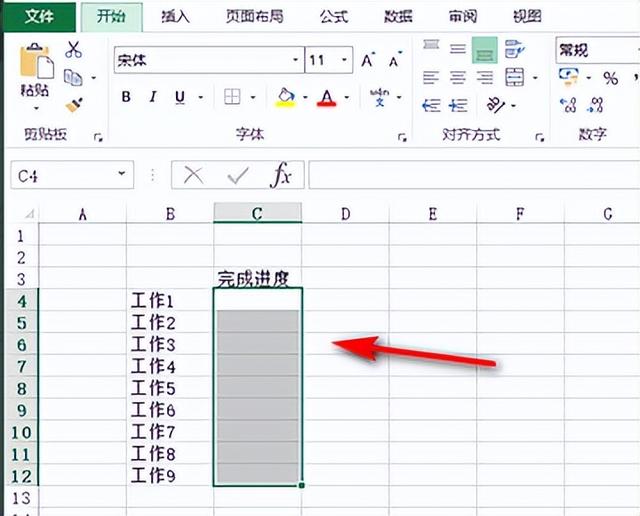Click the text orientation icon
The width and height of the screenshot is (640, 516).
click(x=496, y=105)
